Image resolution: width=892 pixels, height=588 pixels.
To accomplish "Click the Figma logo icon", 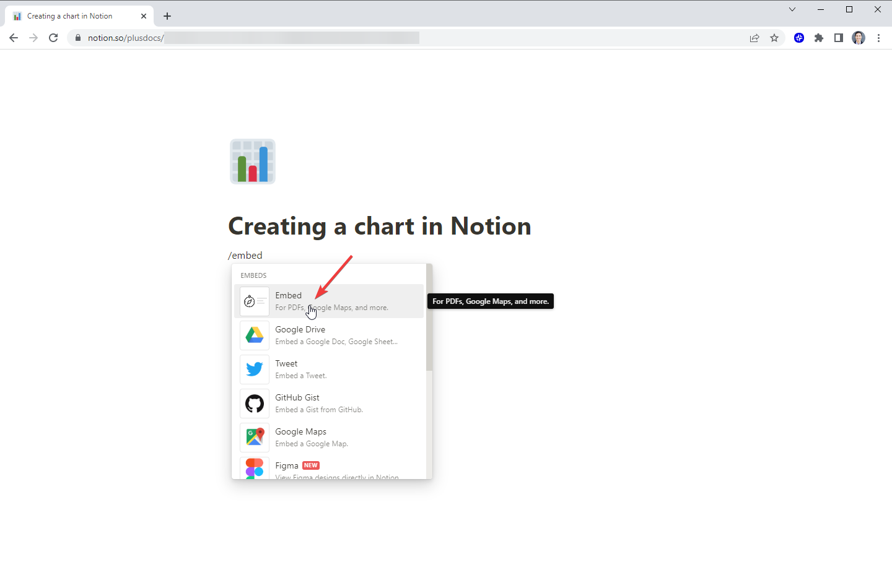I will point(254,469).
